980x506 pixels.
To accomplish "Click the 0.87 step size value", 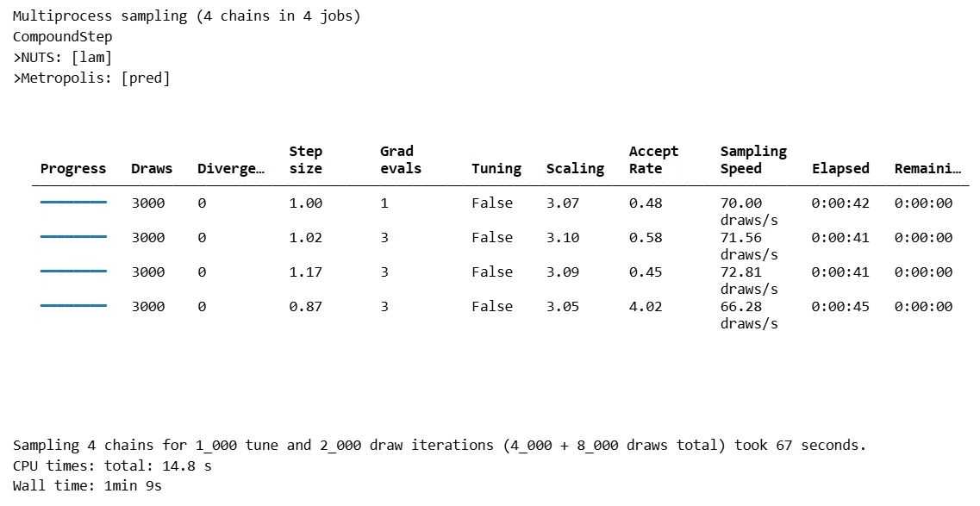I will coord(306,306).
